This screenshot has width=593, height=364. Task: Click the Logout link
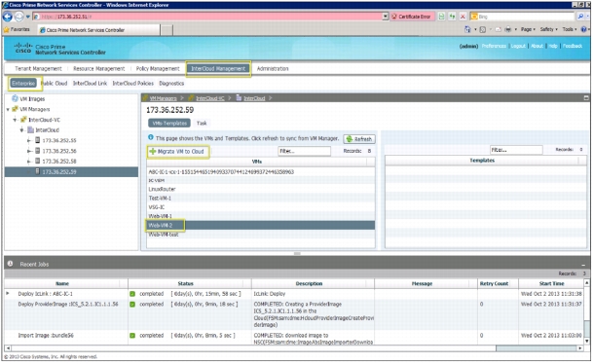pyautogui.click(x=518, y=46)
